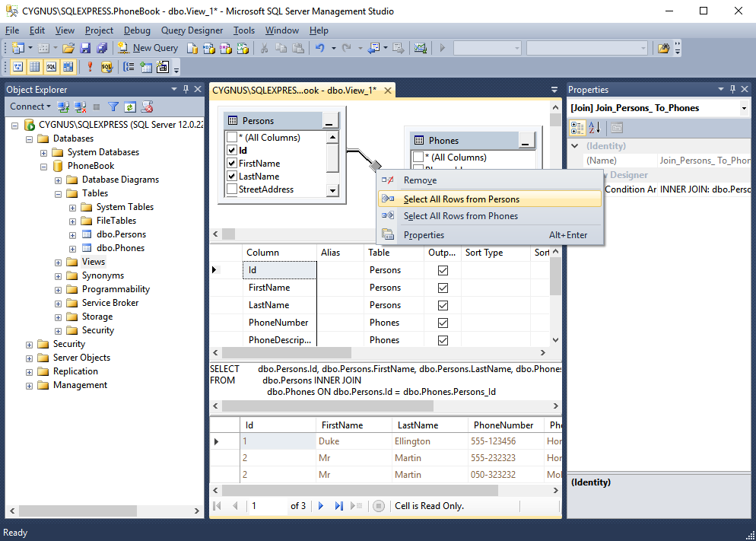756x541 pixels.
Task: Click the XMLA query toolbar icon
Action: click(x=243, y=48)
